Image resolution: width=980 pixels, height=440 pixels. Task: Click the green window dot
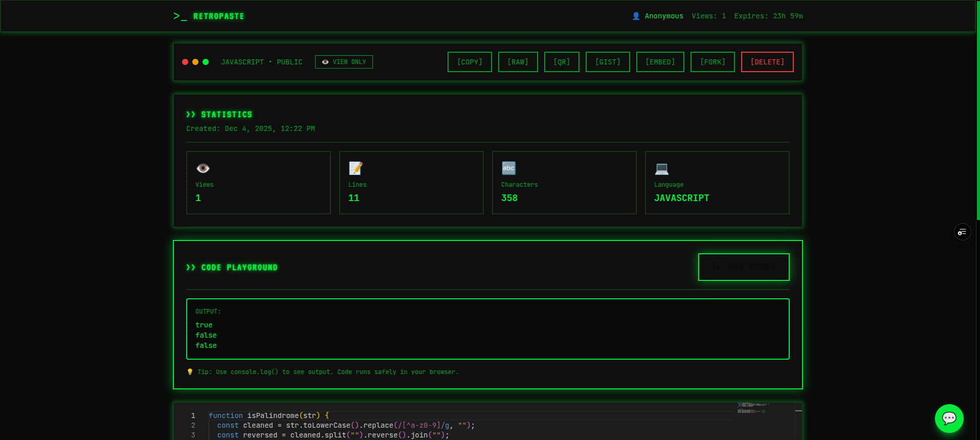(x=206, y=62)
